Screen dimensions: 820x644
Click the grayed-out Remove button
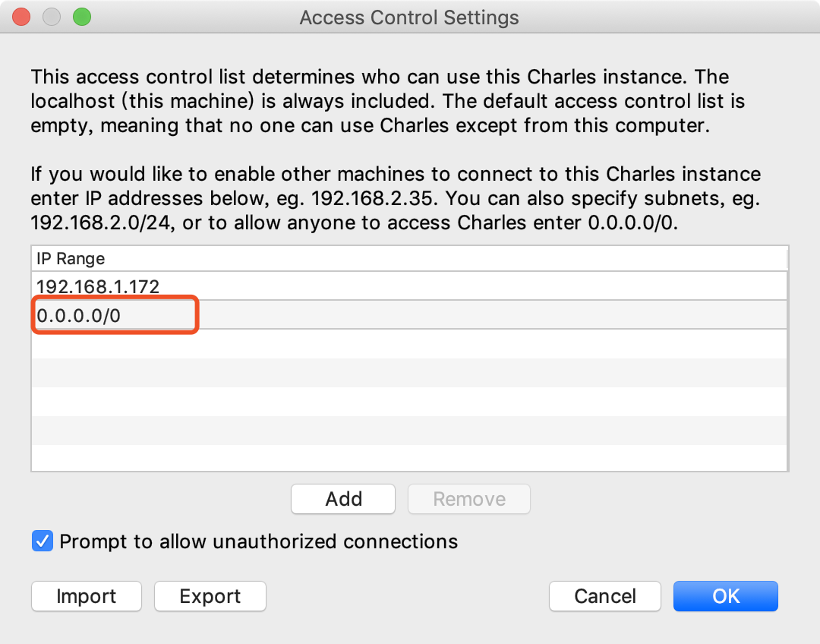469,498
